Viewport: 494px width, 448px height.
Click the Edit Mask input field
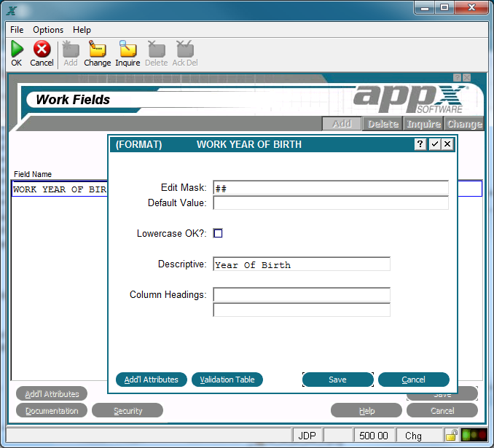331,188
